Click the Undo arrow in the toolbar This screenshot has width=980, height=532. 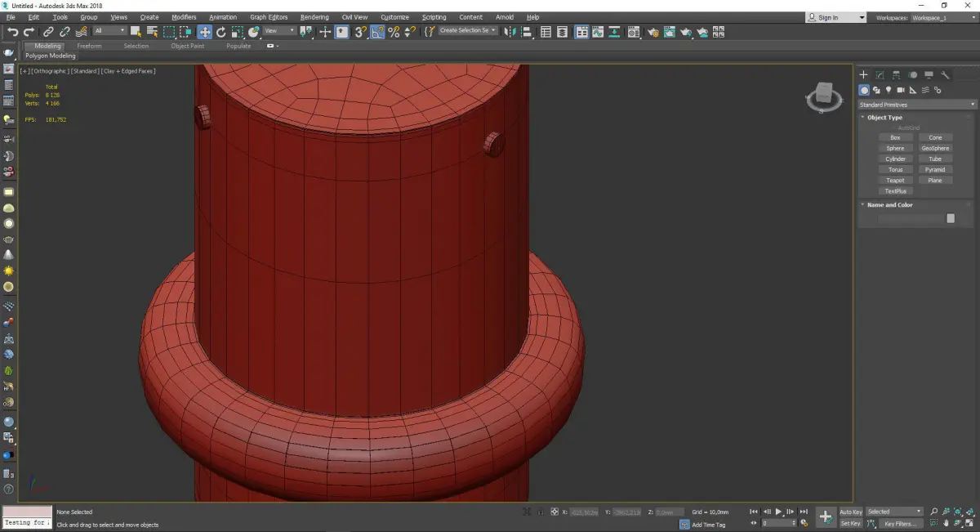click(x=12, y=32)
